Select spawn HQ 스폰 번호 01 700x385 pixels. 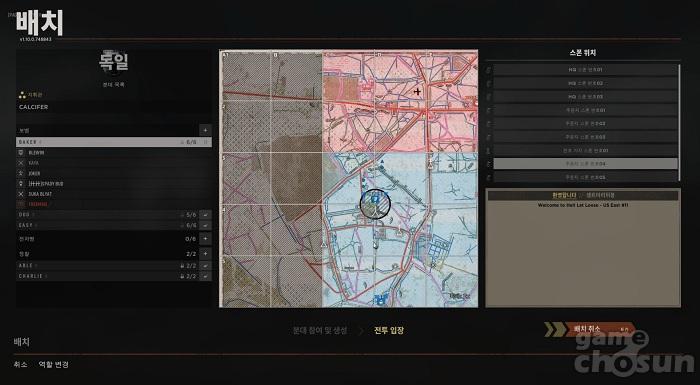tap(585, 70)
